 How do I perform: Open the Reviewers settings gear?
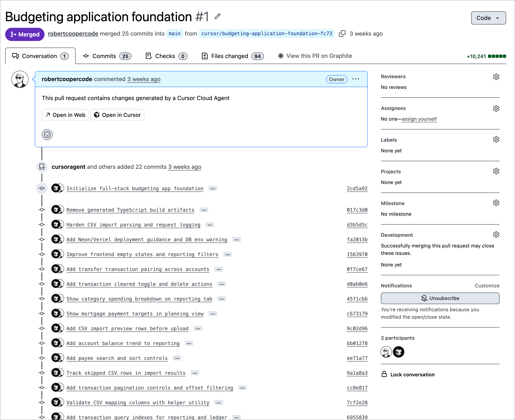click(x=496, y=77)
